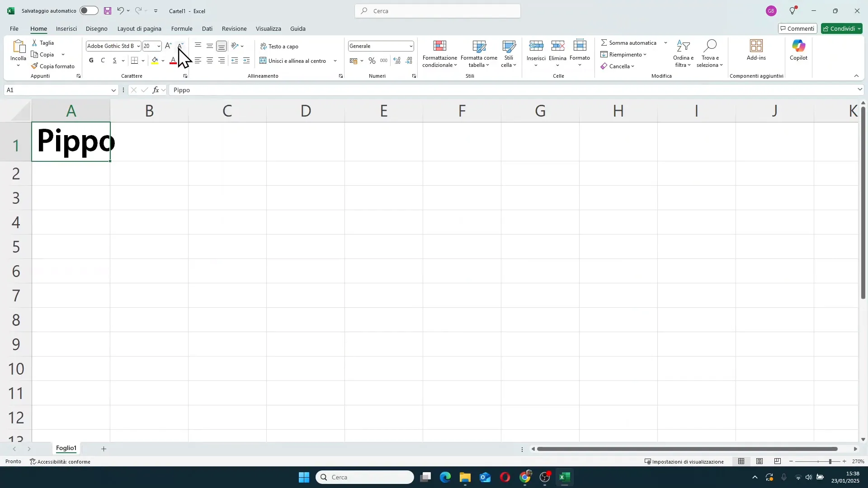Open Ordina e filtra menu
Image resolution: width=868 pixels, height=488 pixels.
click(x=683, y=54)
